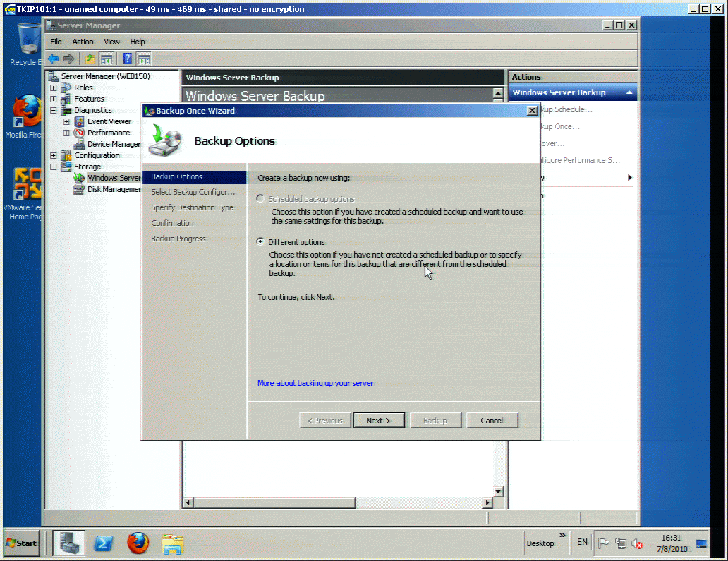Screen dimensions: 728x561
Task: Click the horizontal scrollbar right arrow
Action: pos(487,502)
